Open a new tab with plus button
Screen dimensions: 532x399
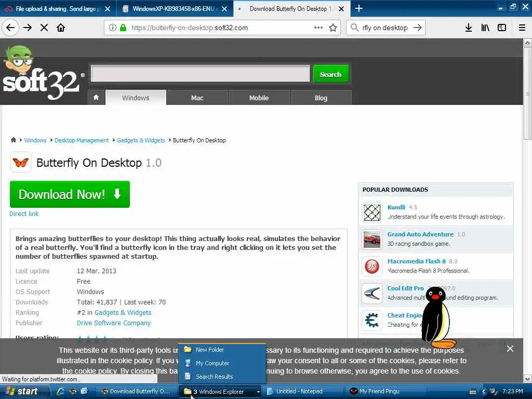358,8
